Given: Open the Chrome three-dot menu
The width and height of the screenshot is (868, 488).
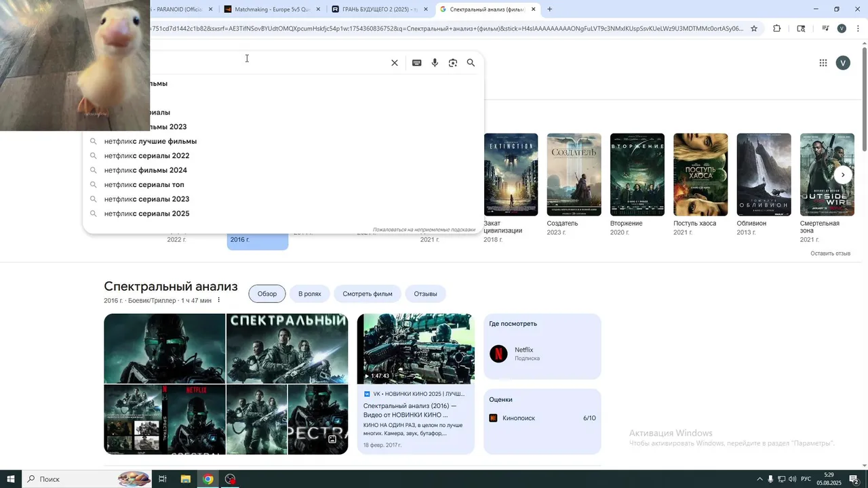Looking at the screenshot, I should click(858, 28).
